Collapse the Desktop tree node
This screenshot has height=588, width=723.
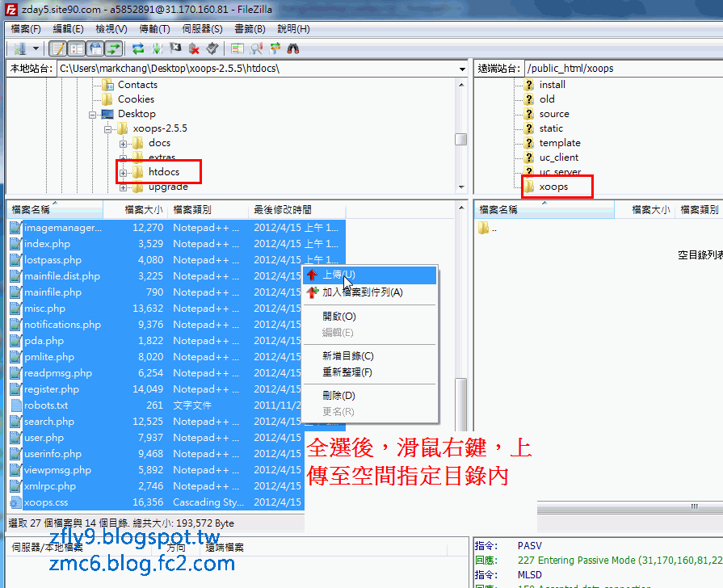click(93, 115)
